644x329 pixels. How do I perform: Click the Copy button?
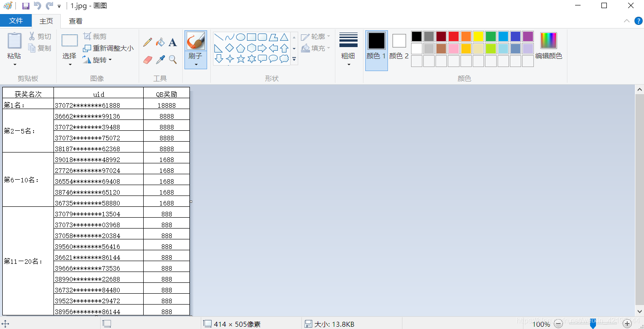(x=40, y=48)
